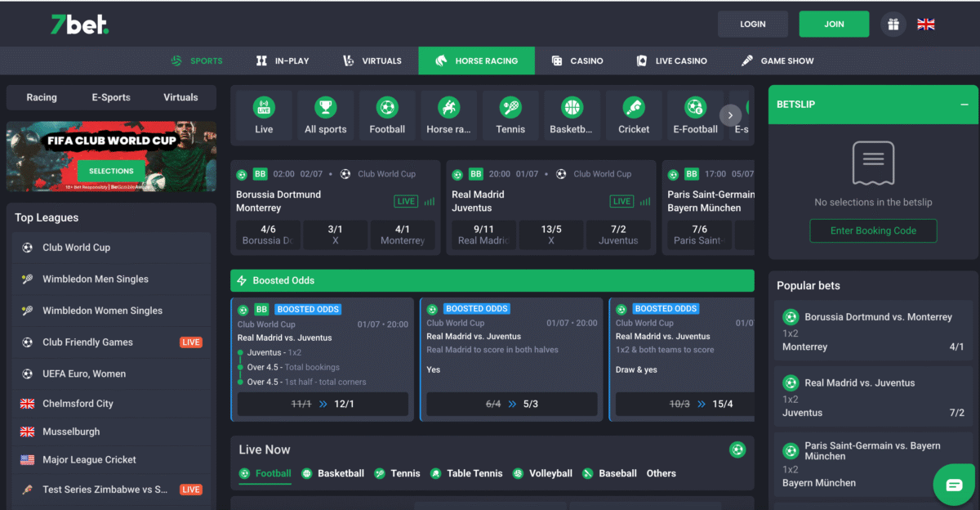The image size is (980, 510).
Task: Select the Virtuals sidebar tab
Action: click(x=180, y=97)
